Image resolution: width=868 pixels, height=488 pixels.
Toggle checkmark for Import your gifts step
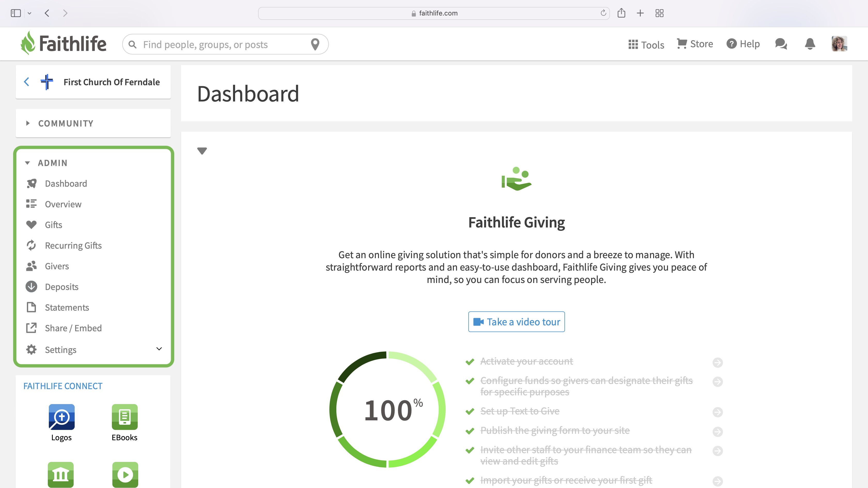pyautogui.click(x=470, y=481)
